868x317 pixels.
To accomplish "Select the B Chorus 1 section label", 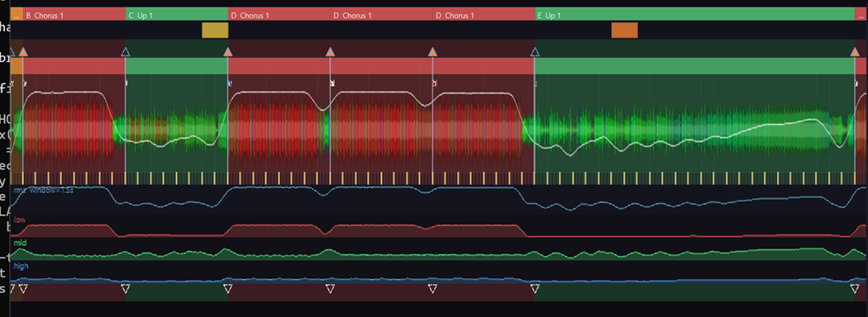I will pos(74,14).
